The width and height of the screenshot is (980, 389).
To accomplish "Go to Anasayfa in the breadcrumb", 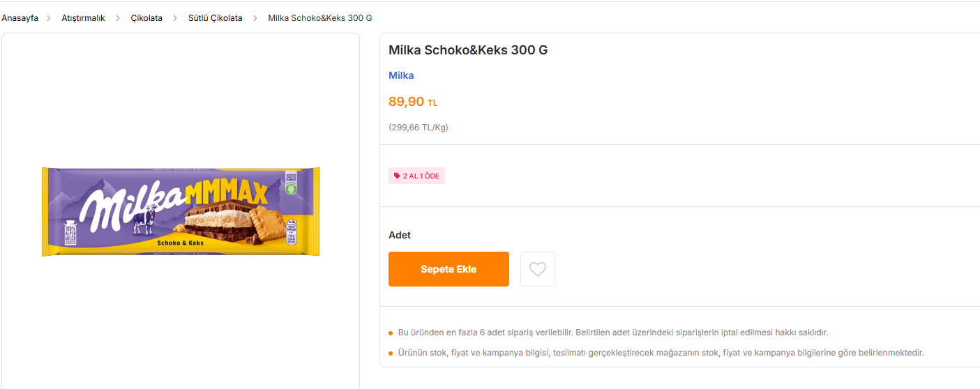I will tap(20, 18).
